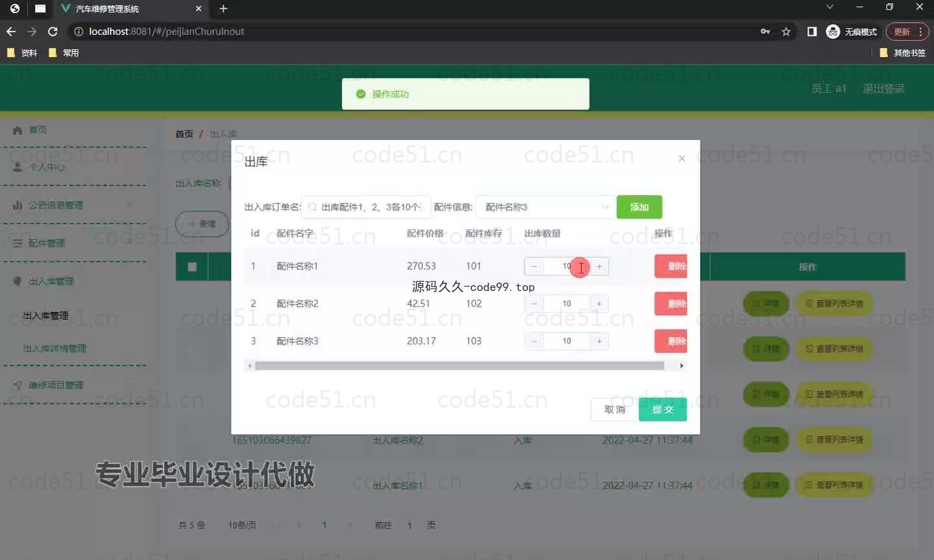Delete row 配件名称3

[x=671, y=341]
